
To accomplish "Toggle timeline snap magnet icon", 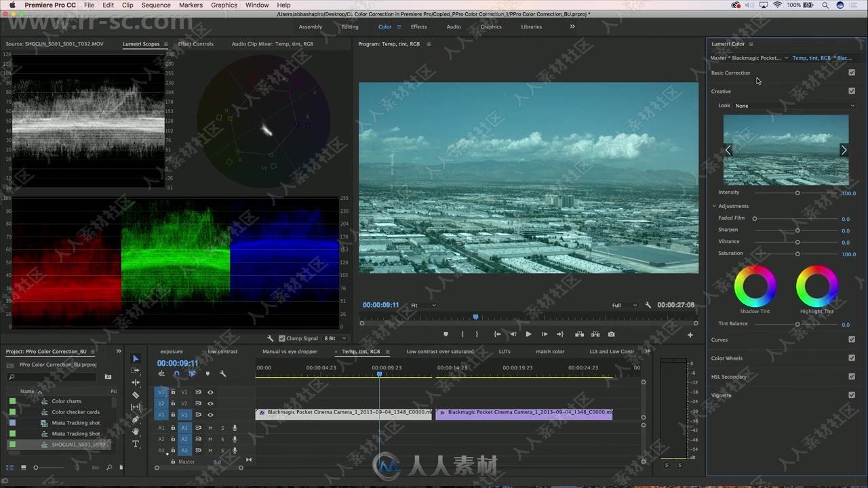I will point(176,373).
